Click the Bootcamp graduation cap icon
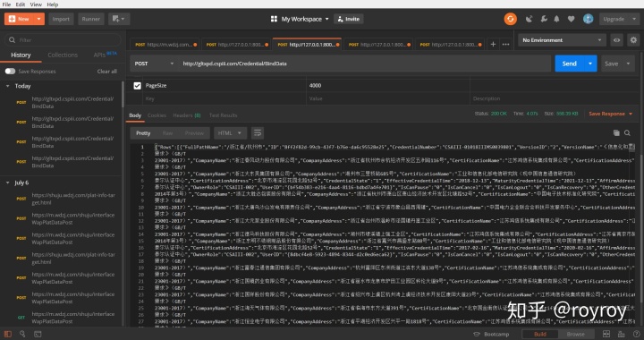 coord(477,335)
